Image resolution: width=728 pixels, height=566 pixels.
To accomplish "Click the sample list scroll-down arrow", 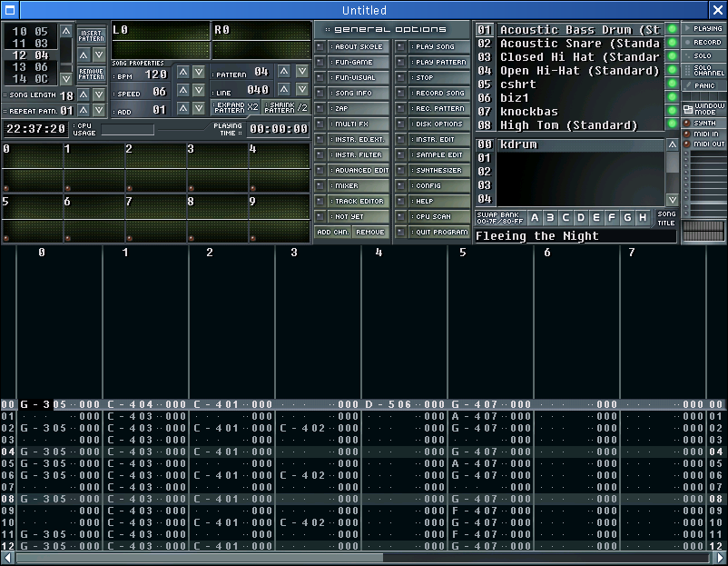I will tap(673, 200).
